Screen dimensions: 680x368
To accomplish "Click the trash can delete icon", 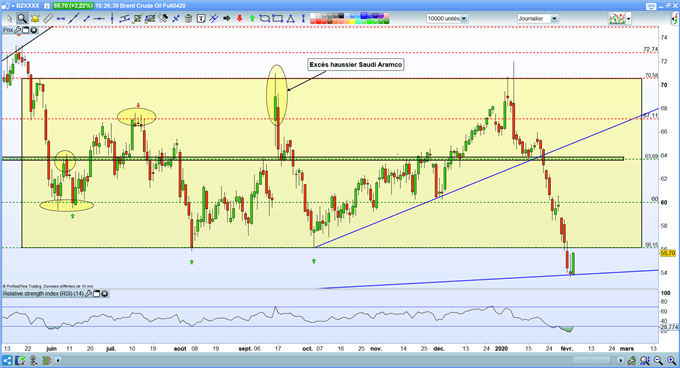I will (x=188, y=18).
